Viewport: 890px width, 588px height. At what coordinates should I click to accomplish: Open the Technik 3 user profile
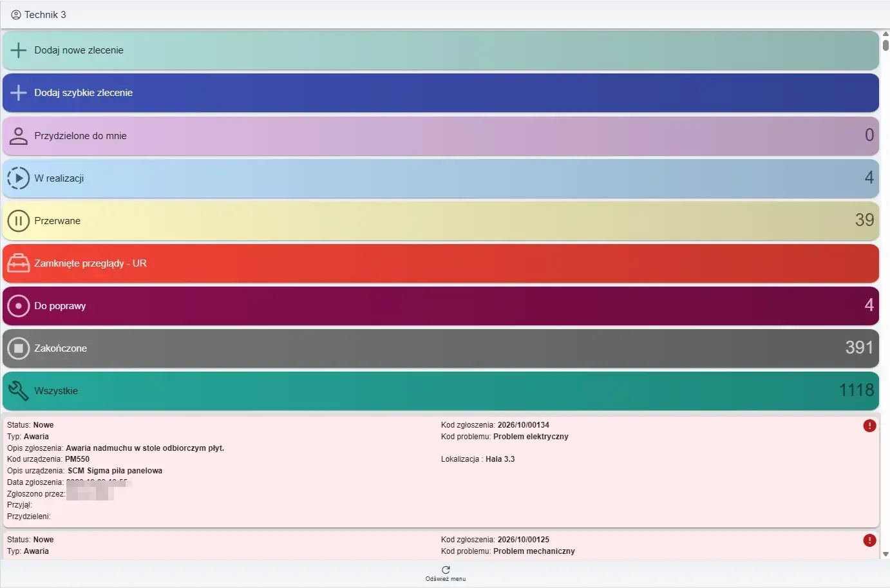[x=39, y=14]
